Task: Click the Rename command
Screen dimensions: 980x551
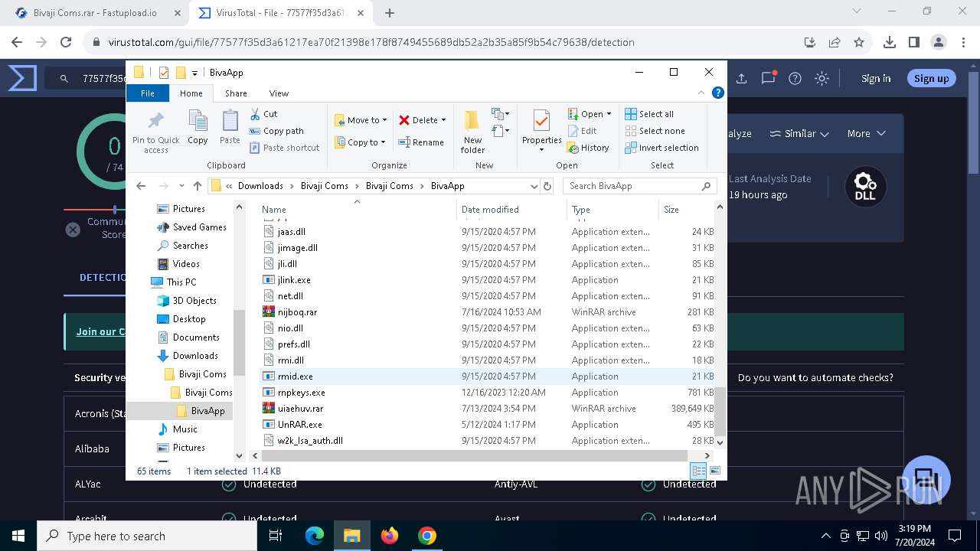Action: click(x=421, y=142)
